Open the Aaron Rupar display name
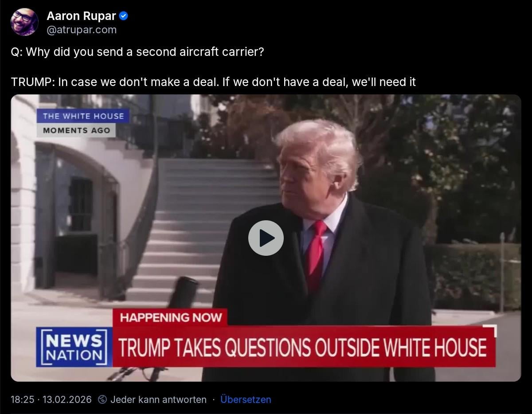The height and width of the screenshot is (414, 532). coord(81,16)
